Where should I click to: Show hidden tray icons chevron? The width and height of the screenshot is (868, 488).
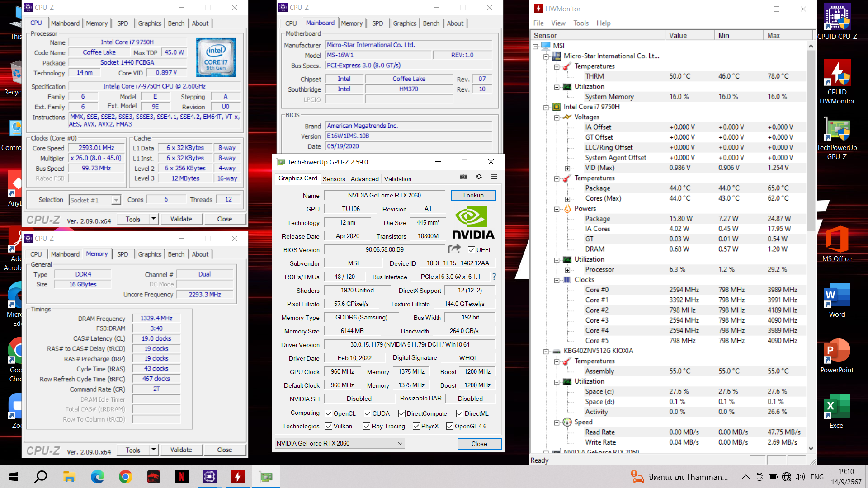point(746,477)
